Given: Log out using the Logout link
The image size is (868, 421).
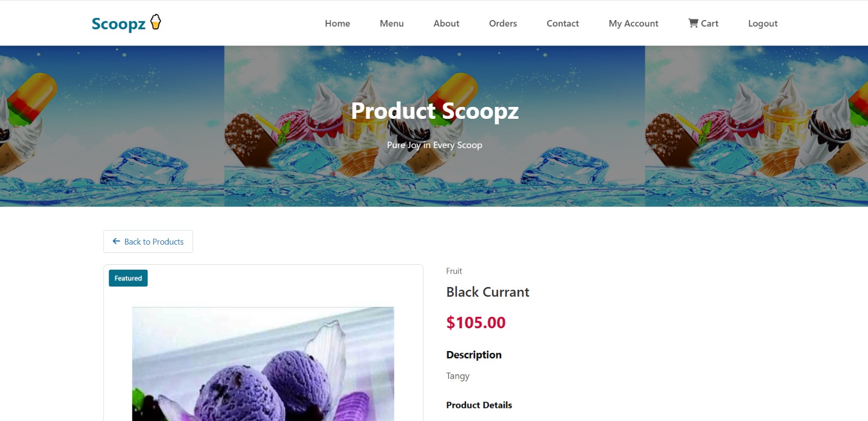Looking at the screenshot, I should point(763,23).
